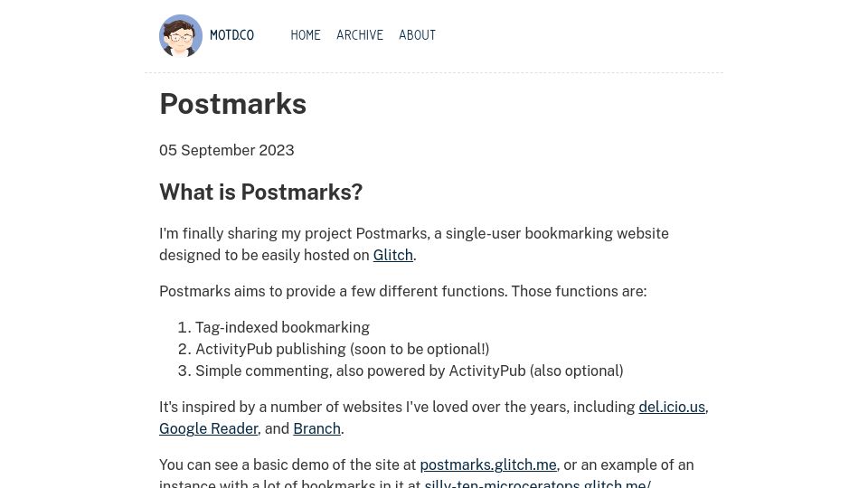Viewport: 868px width, 488px height.
Task: Follow the Glitch link
Action: pyautogui.click(x=393, y=255)
